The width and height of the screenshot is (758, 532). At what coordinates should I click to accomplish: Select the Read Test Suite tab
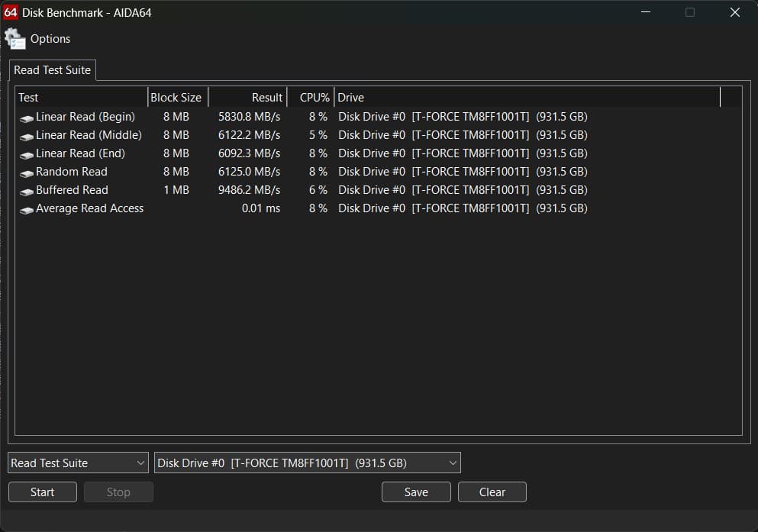[52, 70]
